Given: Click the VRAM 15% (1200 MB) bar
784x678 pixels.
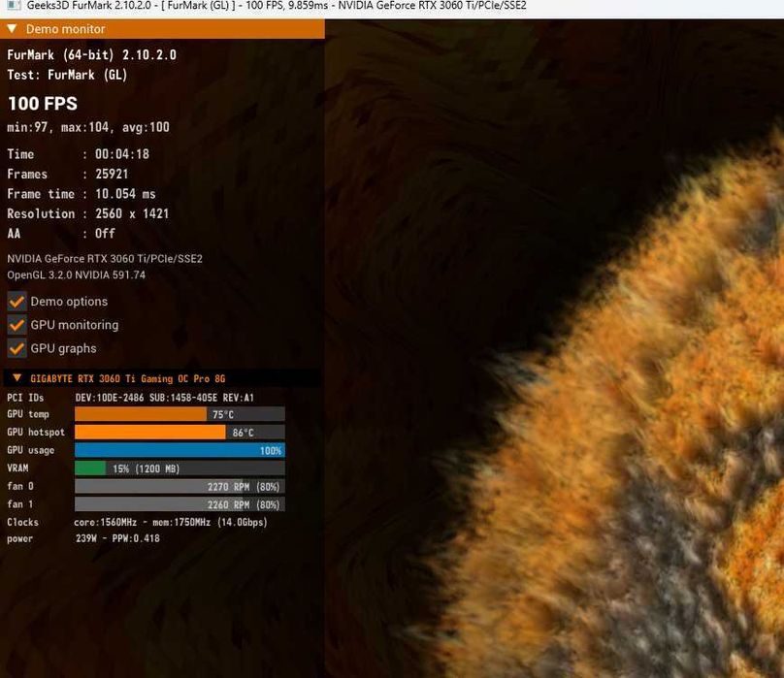Looking at the screenshot, I should 180,468.
